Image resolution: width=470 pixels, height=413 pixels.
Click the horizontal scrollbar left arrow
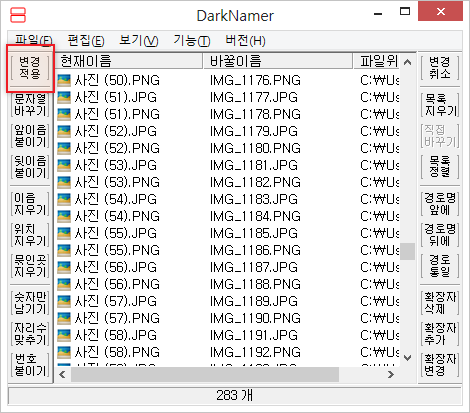62,375
